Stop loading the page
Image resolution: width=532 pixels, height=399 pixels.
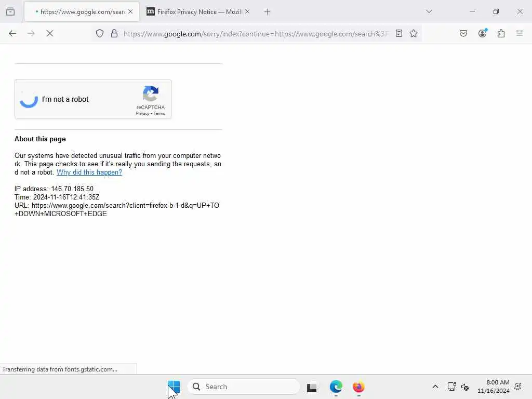[50, 33]
